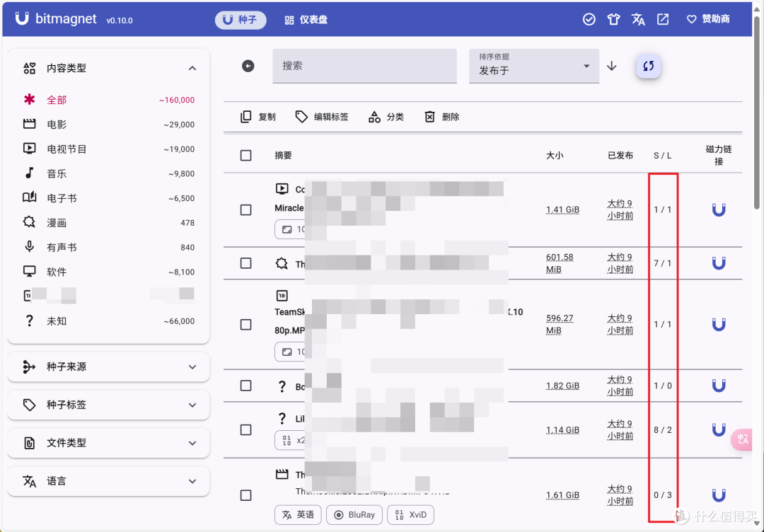Image resolution: width=764 pixels, height=532 pixels.
Task: Open the 排序依据 sort dropdown
Action: [534, 66]
